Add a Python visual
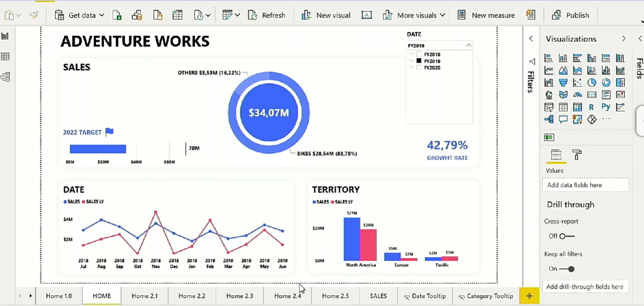The height and width of the screenshot is (306, 644). [x=606, y=107]
